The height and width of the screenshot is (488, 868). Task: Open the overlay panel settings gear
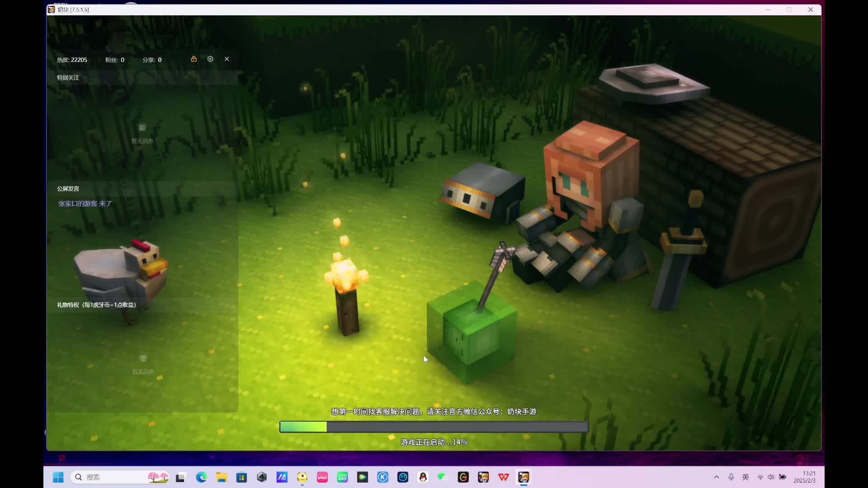pyautogui.click(x=210, y=59)
